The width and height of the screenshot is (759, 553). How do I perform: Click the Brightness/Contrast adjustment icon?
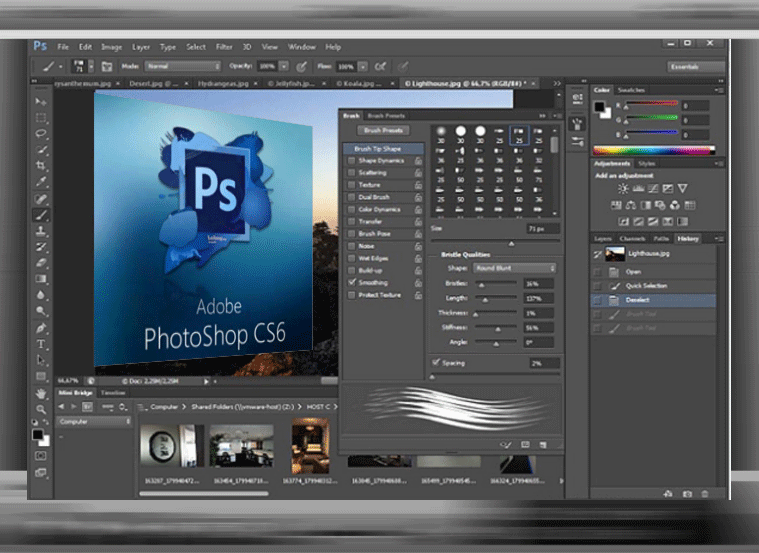tap(623, 188)
